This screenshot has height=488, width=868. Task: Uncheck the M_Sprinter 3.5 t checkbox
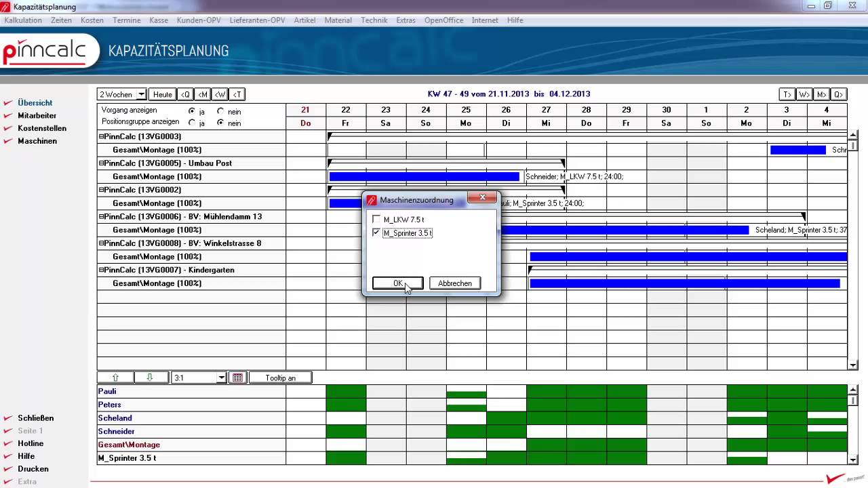(x=376, y=232)
